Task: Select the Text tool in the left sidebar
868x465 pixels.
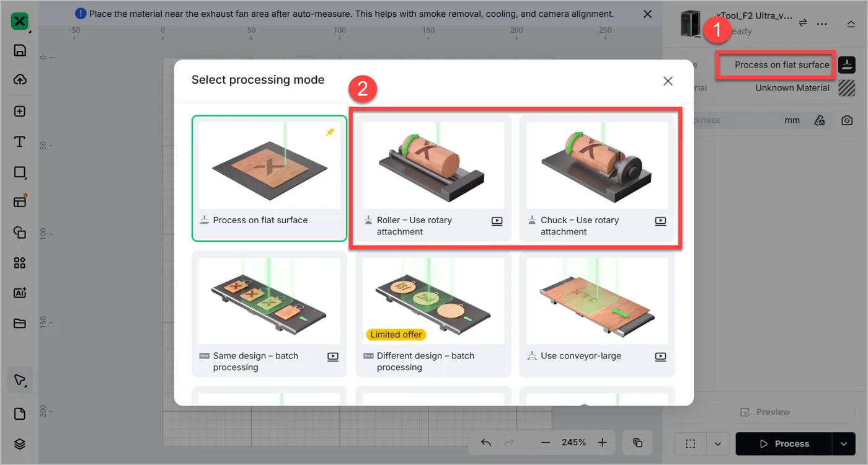Action: point(20,142)
